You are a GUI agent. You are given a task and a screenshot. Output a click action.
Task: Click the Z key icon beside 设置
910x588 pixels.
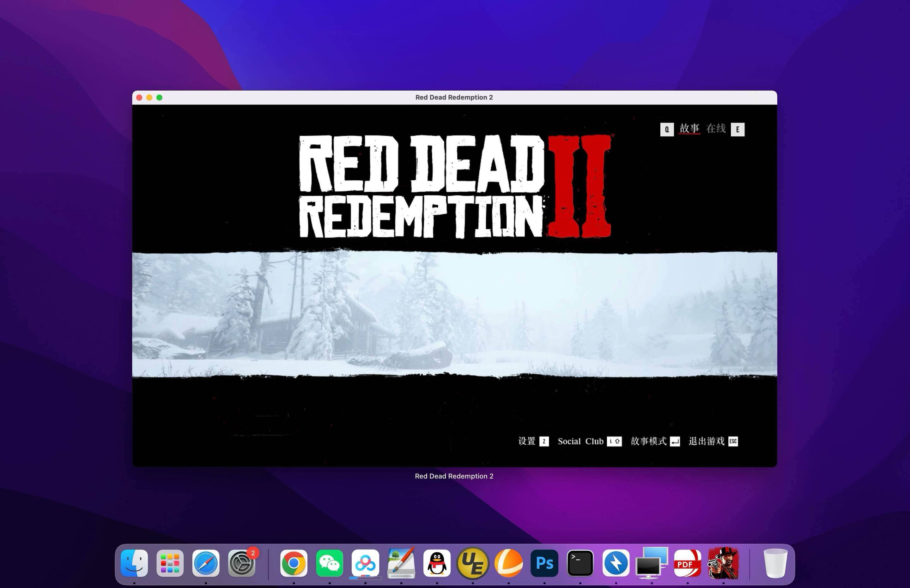click(544, 441)
